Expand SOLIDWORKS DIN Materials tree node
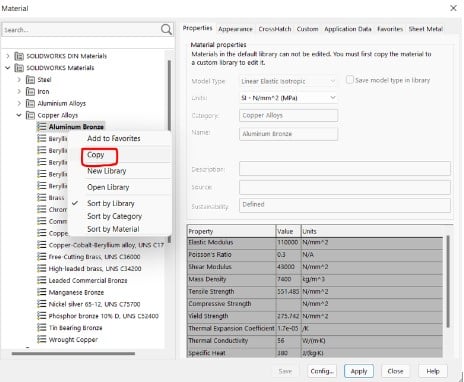The image size is (464, 382). click(x=8, y=56)
